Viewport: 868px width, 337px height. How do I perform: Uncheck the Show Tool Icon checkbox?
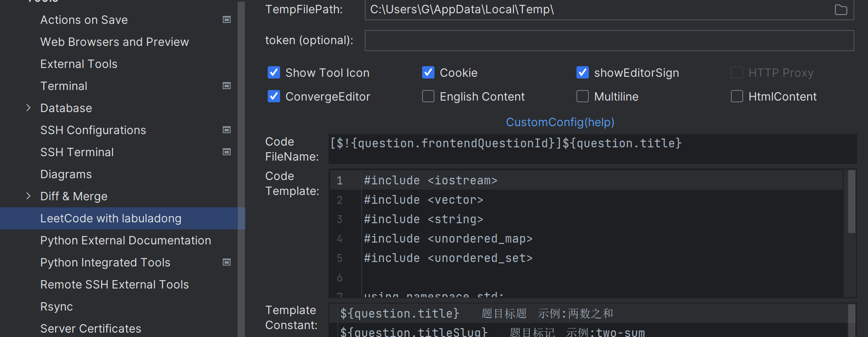pos(274,72)
